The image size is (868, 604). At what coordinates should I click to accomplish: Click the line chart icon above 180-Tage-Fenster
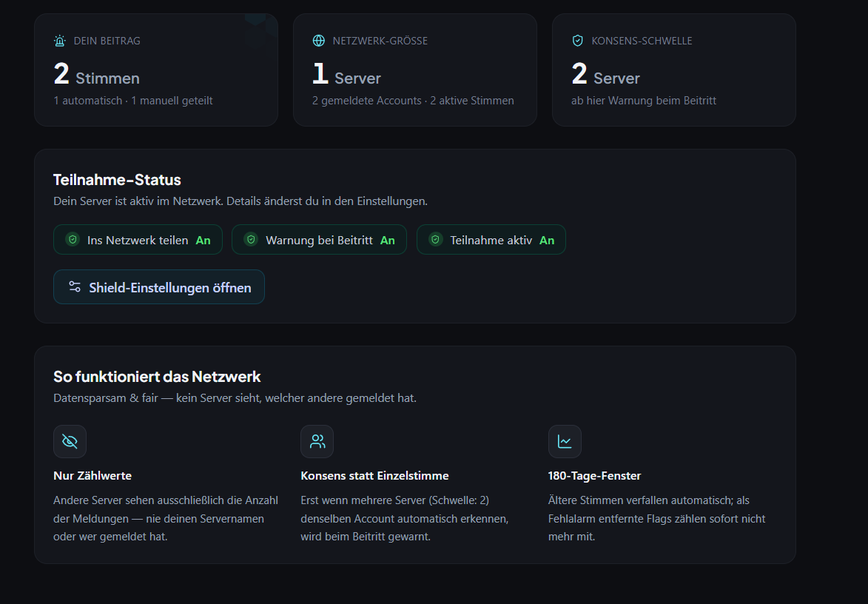point(565,441)
